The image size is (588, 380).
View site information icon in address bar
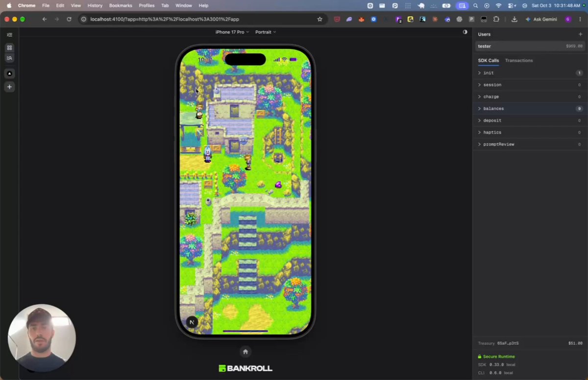(84, 19)
